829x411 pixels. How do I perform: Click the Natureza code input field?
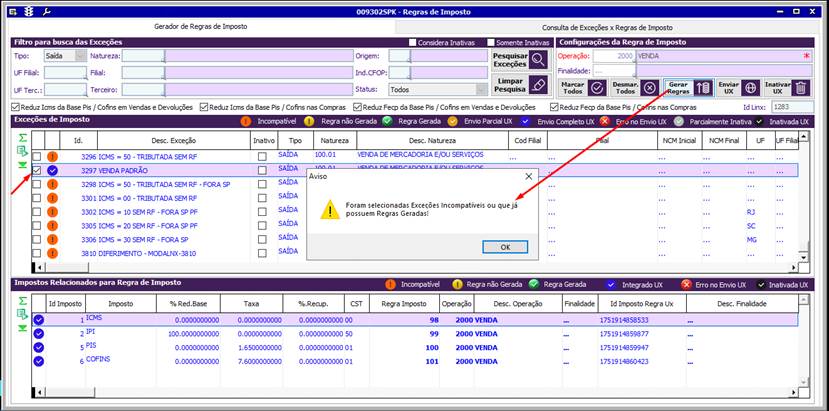(143, 56)
